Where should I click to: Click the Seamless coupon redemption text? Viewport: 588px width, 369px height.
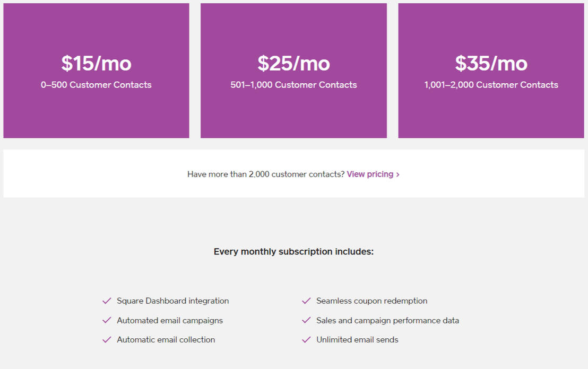371,301
